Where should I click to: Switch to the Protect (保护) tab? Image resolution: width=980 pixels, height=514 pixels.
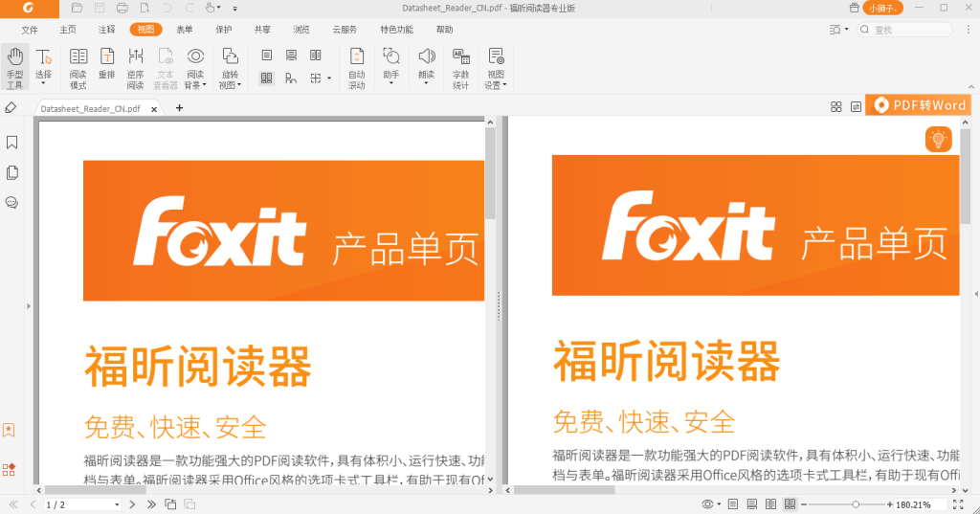[224, 30]
